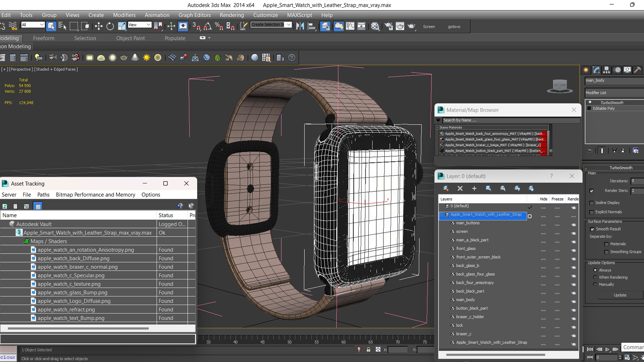Click Select Highlighted Objects icon in Layer dialog

click(x=488, y=188)
